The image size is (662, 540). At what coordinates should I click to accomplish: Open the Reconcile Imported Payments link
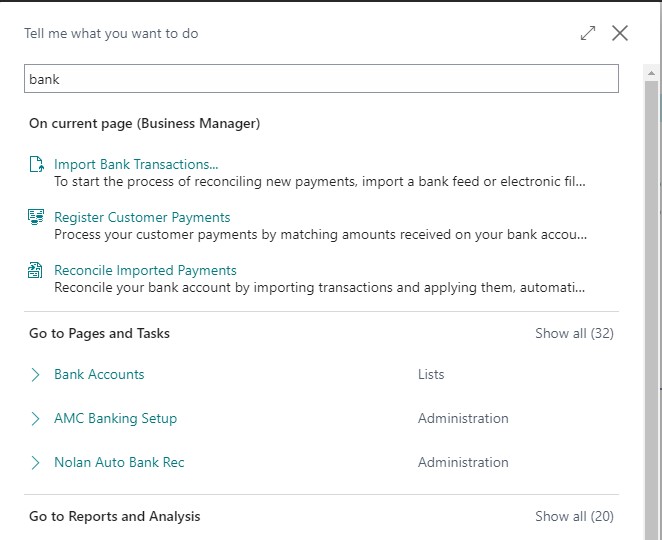pos(145,271)
